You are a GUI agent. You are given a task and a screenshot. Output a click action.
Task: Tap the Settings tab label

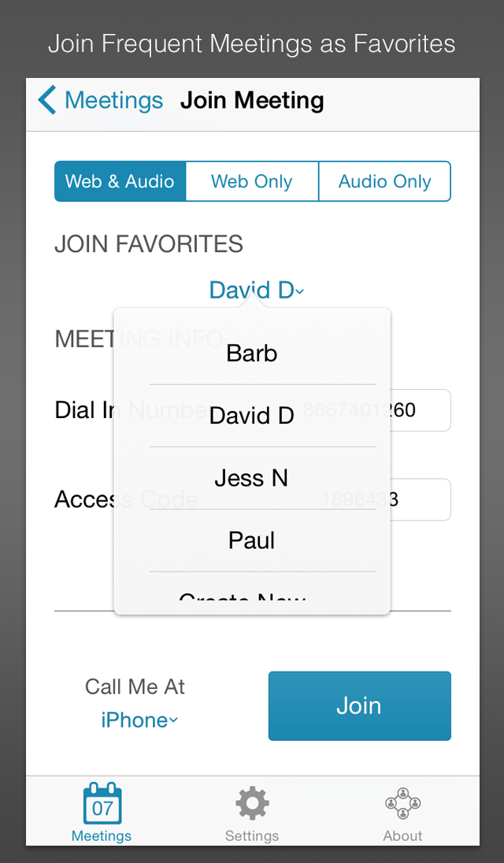[x=252, y=835]
